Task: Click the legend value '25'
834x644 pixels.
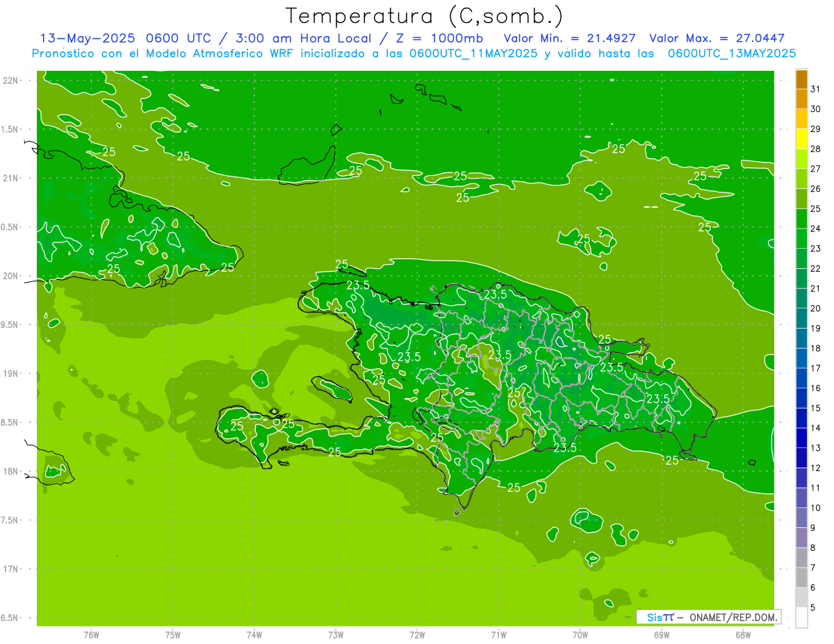Action: pyautogui.click(x=816, y=208)
